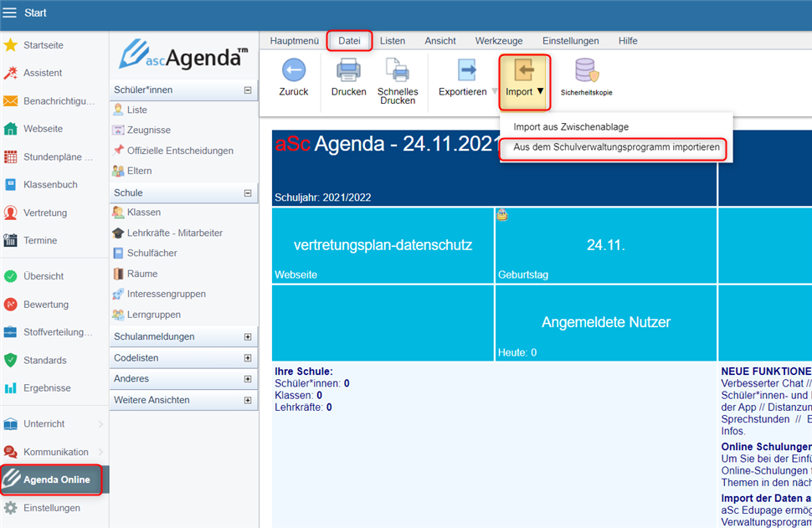Open the Standards shield icon
812x528 pixels.
10,361
